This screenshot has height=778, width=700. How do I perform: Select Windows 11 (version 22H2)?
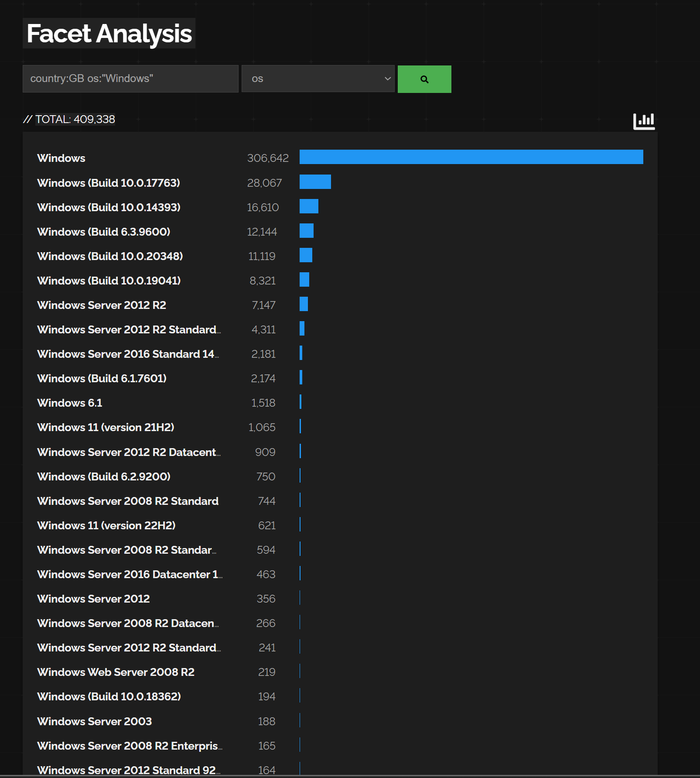click(106, 525)
